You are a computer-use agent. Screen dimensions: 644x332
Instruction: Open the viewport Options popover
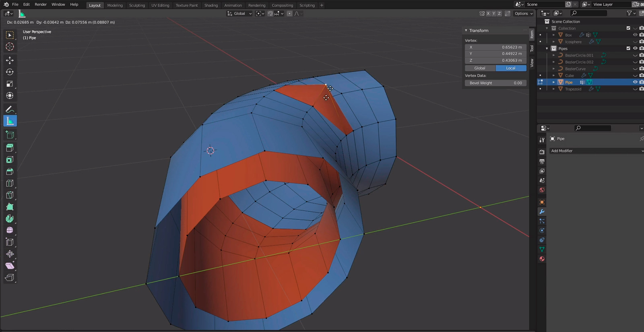pyautogui.click(x=523, y=13)
